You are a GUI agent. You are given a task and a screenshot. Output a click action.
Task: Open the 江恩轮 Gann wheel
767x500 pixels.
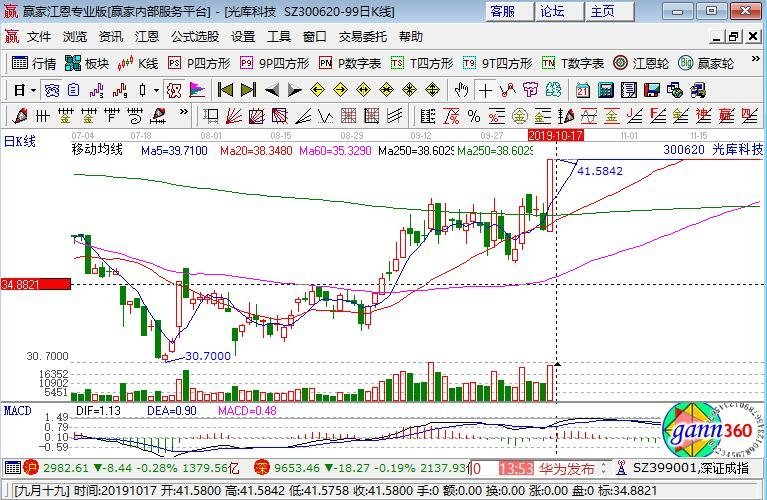pyautogui.click(x=641, y=64)
